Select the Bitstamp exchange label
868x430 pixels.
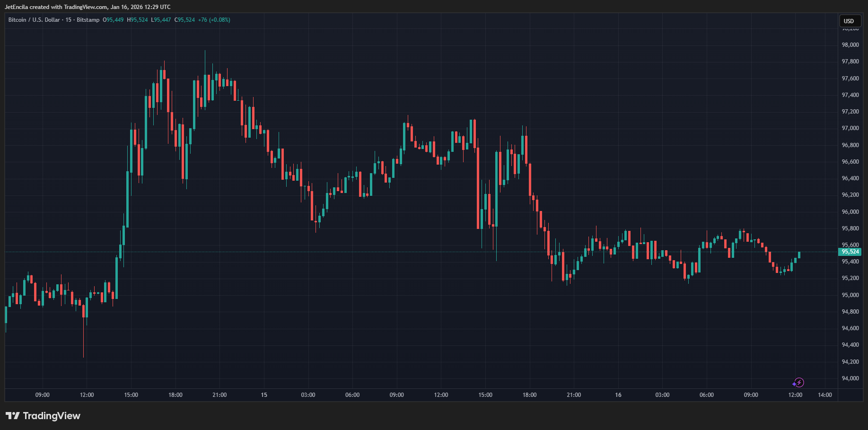click(x=88, y=20)
